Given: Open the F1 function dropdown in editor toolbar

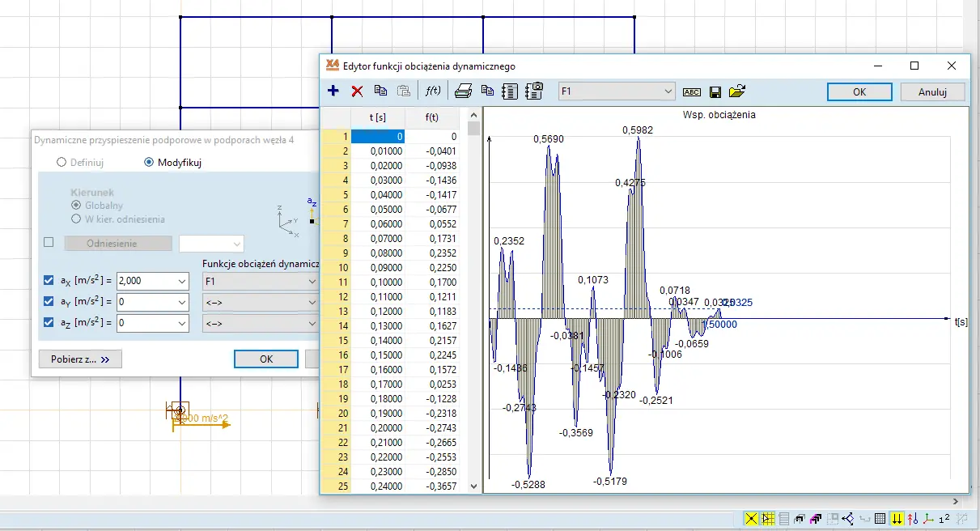Looking at the screenshot, I should click(x=668, y=91).
